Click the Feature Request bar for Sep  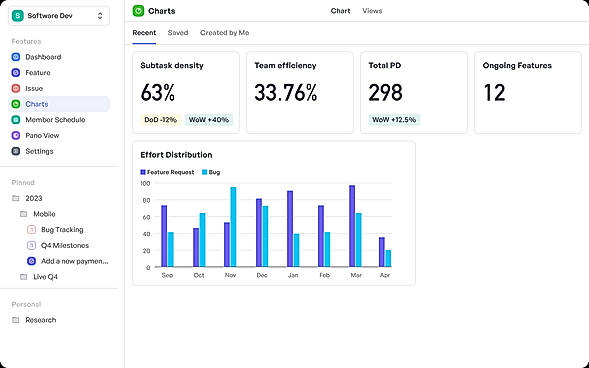[164, 236]
